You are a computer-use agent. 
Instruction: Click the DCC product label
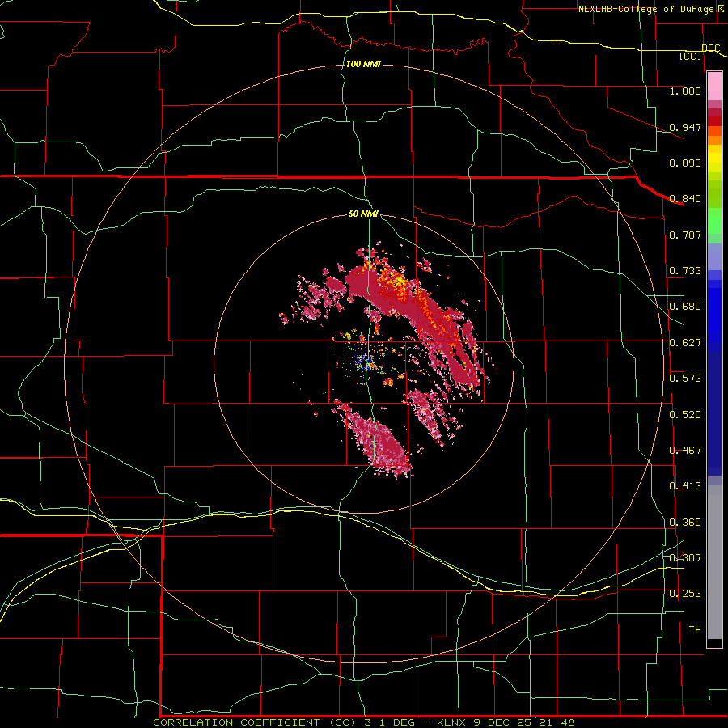(710, 49)
